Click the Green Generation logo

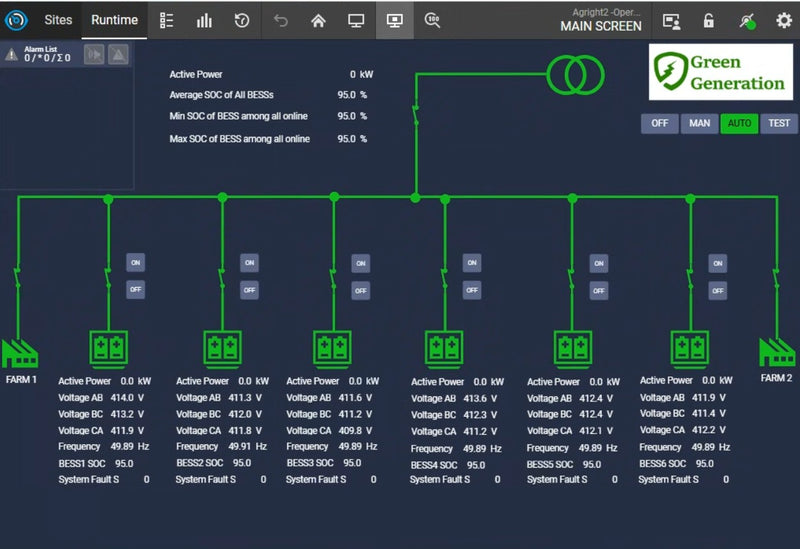720,72
